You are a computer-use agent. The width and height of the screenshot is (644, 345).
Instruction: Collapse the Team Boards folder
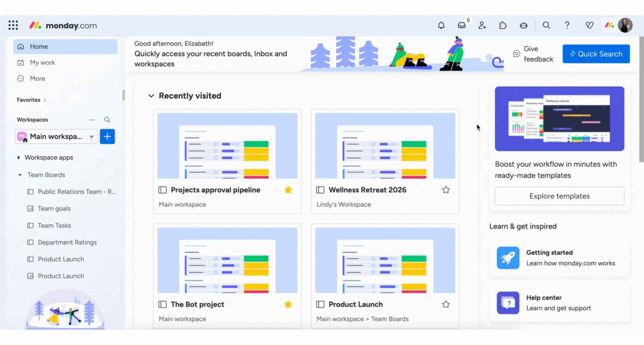(x=20, y=175)
